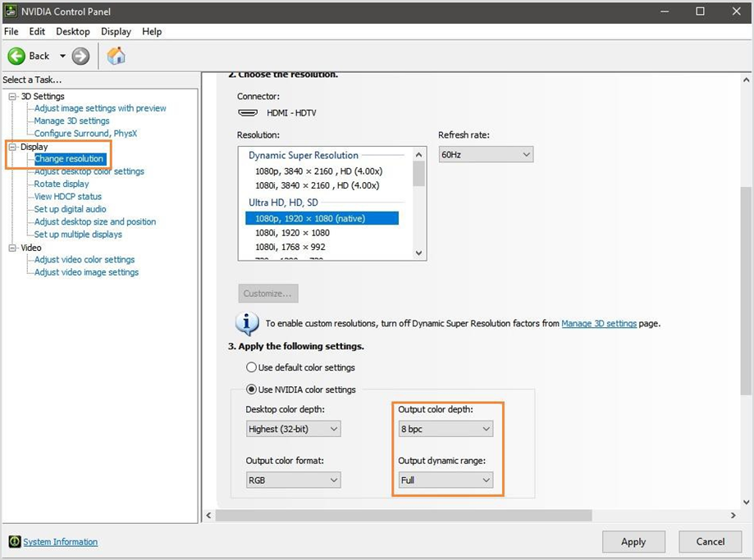This screenshot has width=754, height=560.
Task: Click the resolution list scrollbar thumb
Action: (x=418, y=174)
